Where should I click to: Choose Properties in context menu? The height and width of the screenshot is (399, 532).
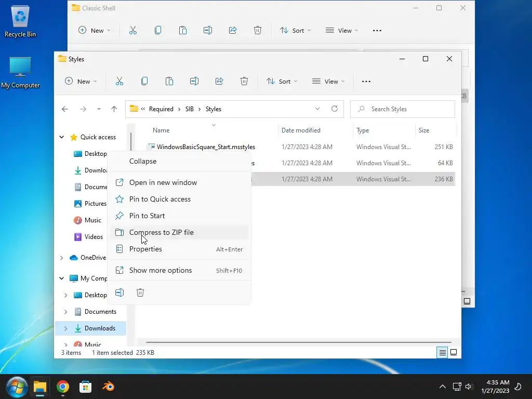pyautogui.click(x=179, y=249)
